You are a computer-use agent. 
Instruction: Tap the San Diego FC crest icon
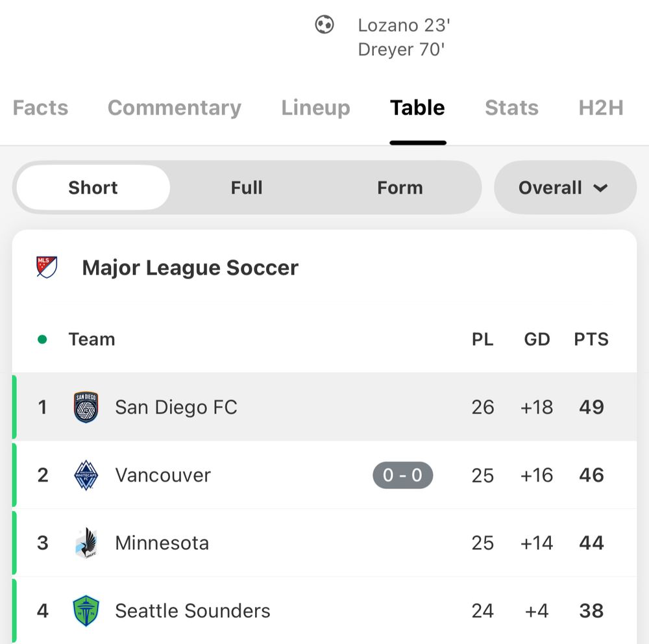(86, 407)
